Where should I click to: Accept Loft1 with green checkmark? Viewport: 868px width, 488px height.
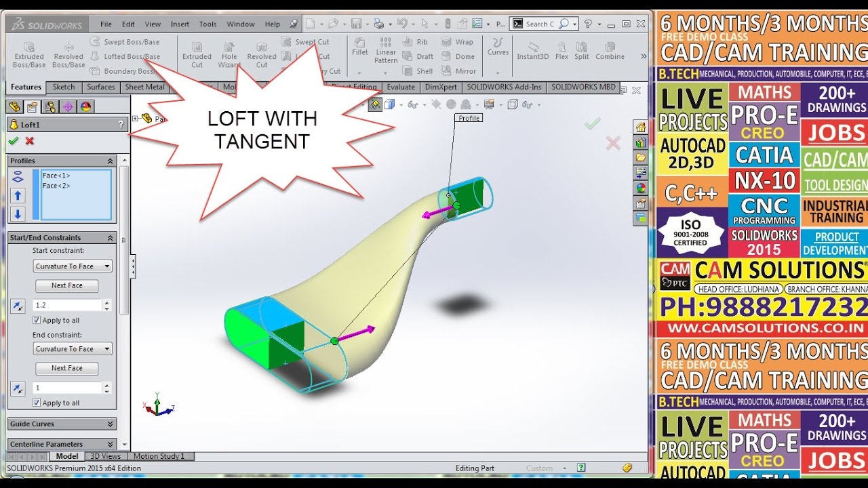tap(13, 141)
